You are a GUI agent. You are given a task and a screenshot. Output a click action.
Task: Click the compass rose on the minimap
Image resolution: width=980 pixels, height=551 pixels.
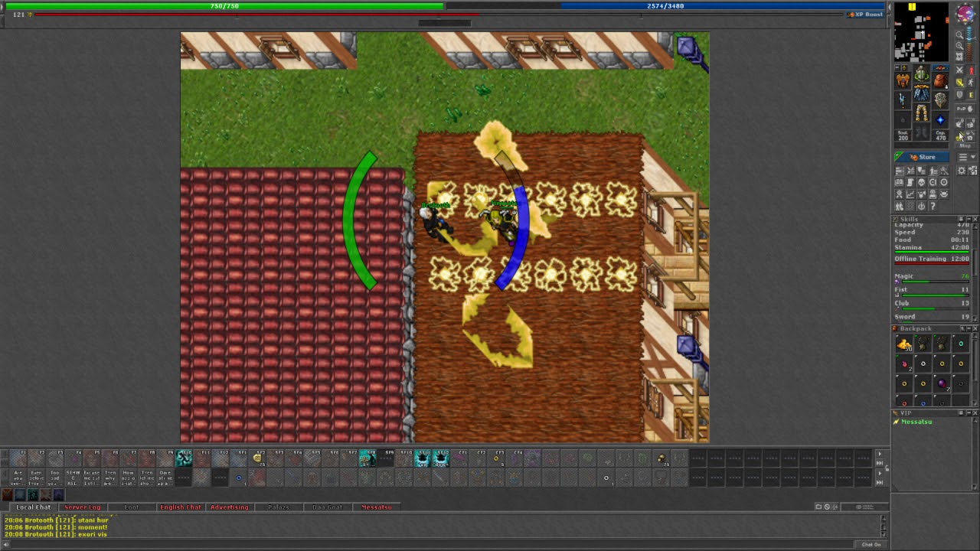point(965,13)
